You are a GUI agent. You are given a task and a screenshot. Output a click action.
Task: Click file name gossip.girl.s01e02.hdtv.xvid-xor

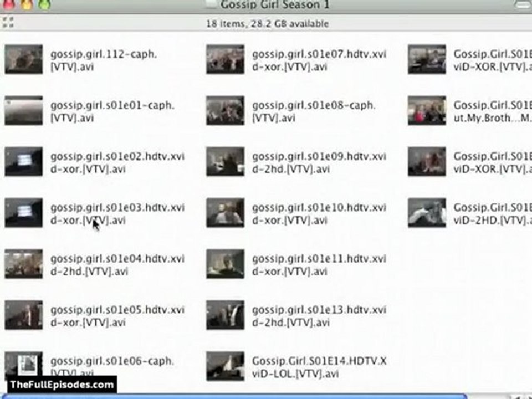117,163
